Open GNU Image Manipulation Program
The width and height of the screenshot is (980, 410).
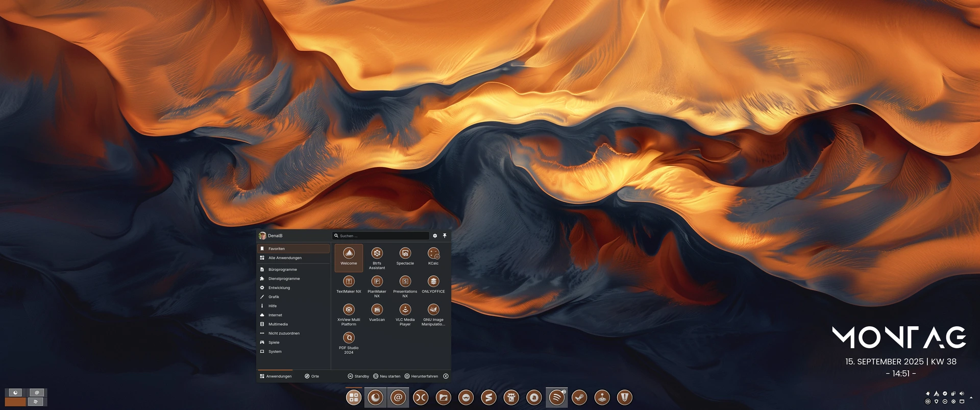433,310
